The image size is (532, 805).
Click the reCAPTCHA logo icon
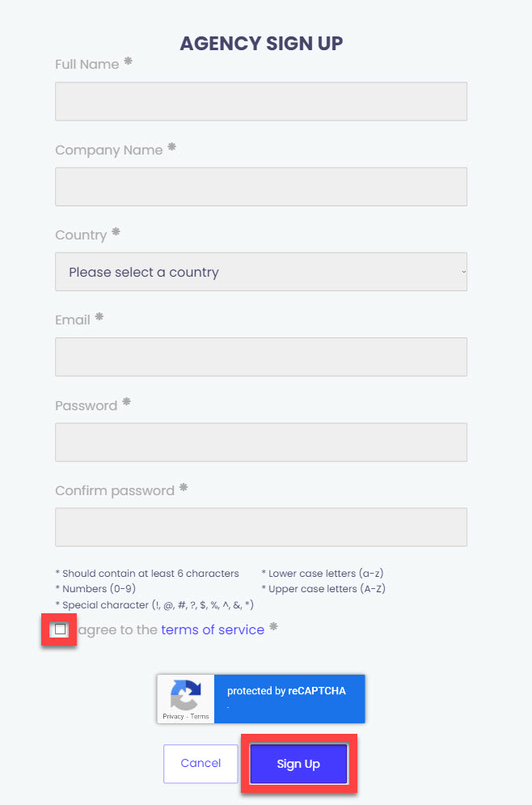[x=185, y=694]
